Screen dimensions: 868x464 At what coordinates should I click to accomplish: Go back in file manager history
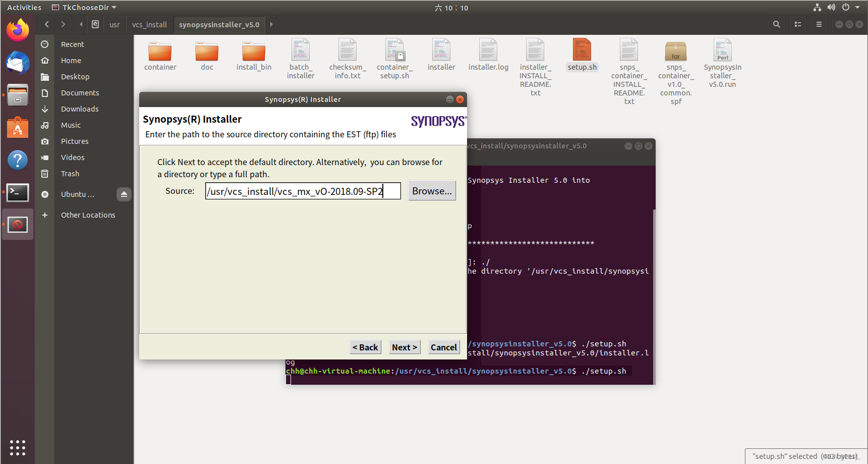(x=47, y=24)
